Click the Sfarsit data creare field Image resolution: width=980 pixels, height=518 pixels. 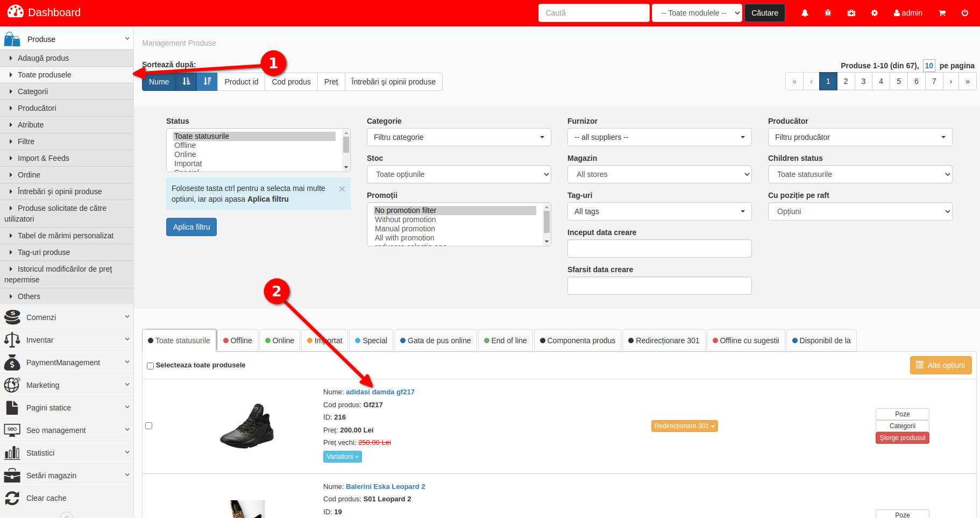[x=659, y=286]
